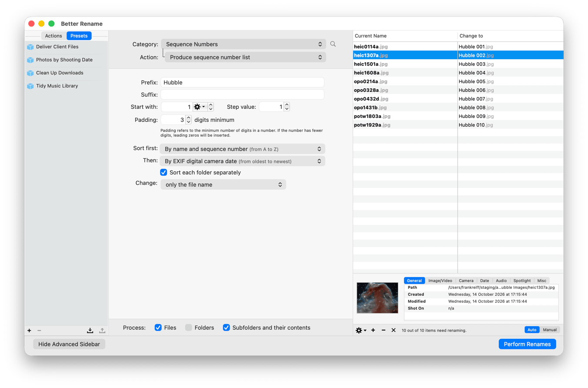Toggle the Files checkbox

click(x=158, y=328)
